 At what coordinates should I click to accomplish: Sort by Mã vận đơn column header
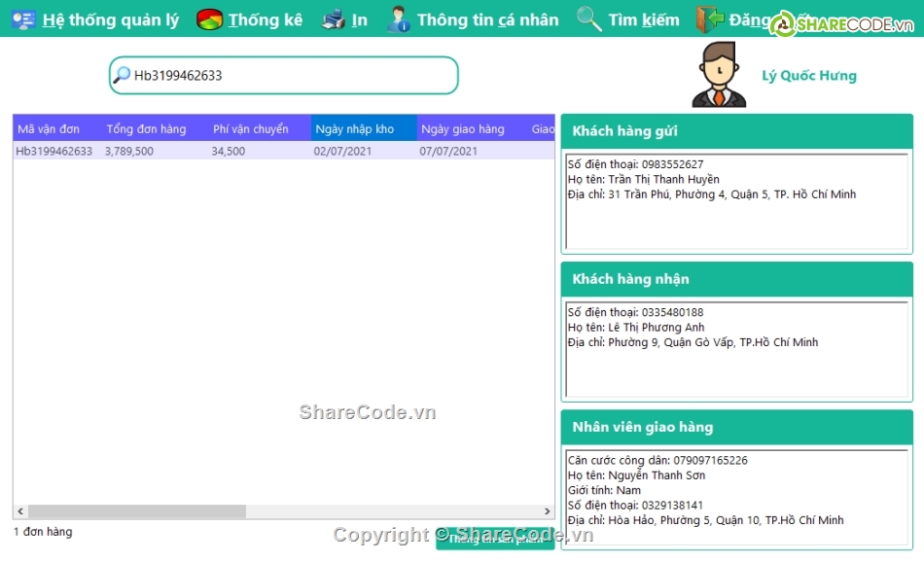[x=49, y=129]
